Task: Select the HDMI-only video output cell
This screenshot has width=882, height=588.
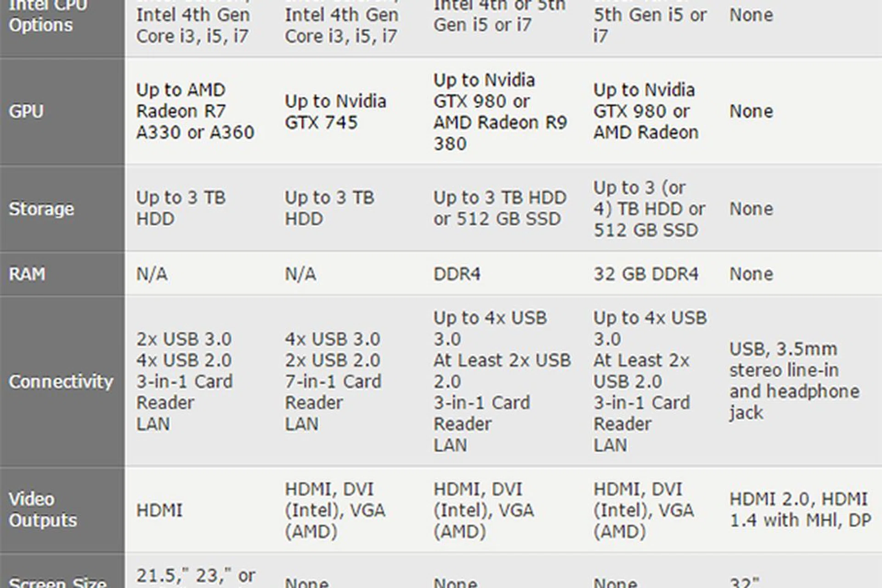Action: [x=159, y=510]
